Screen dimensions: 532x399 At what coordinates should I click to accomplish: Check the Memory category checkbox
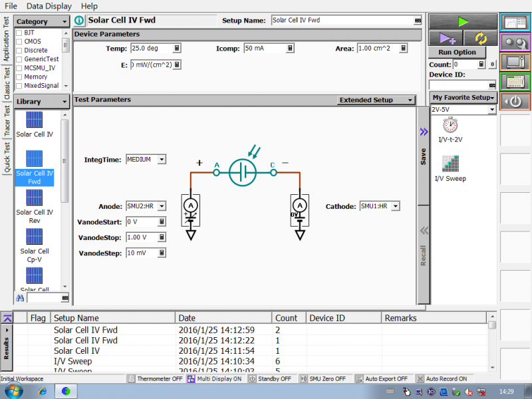pyautogui.click(x=19, y=77)
